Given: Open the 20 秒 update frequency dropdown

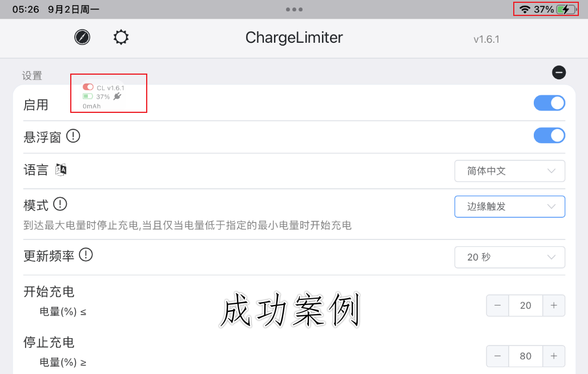Looking at the screenshot, I should pos(510,257).
